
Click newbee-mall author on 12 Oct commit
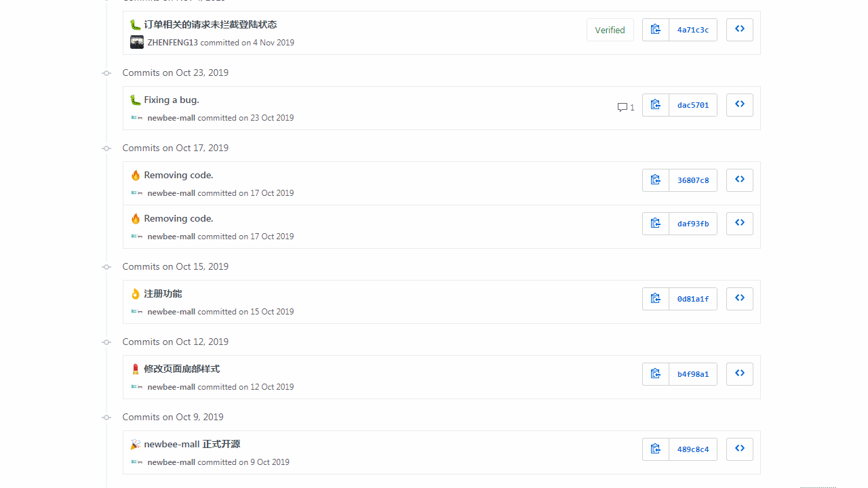(x=172, y=387)
